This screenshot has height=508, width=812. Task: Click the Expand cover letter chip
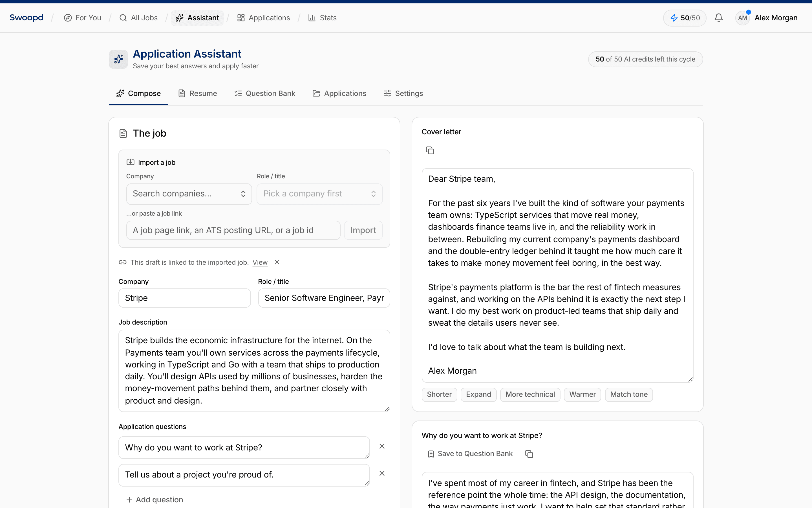click(478, 395)
